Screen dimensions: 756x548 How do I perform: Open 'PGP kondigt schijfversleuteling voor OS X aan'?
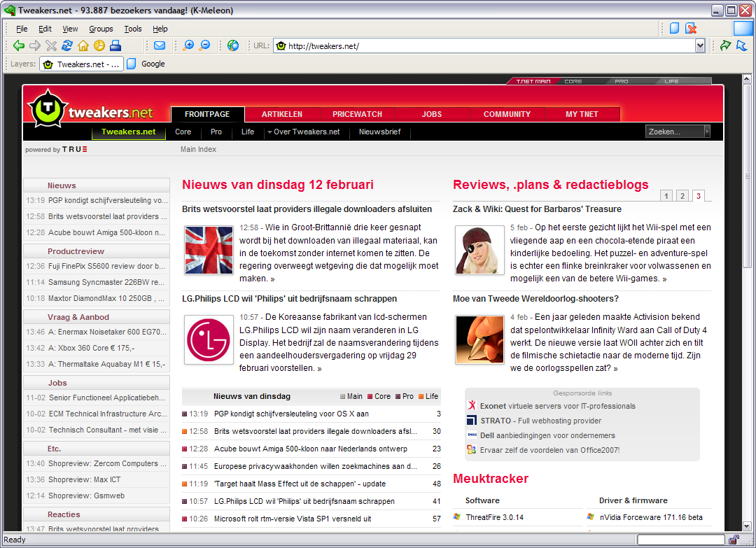coord(291,414)
